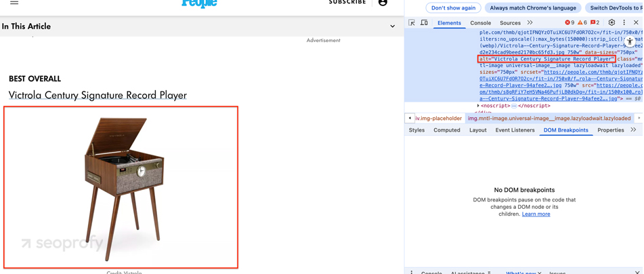Open the Event Listeners tab

point(515,130)
